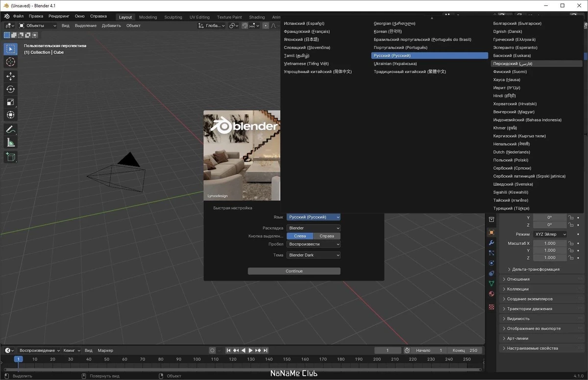Open the Раскладка keymap dropdown
The height and width of the screenshot is (380, 588).
(314, 228)
